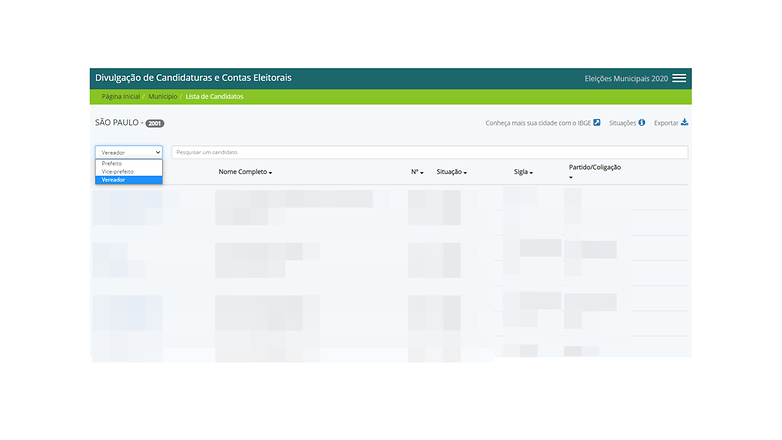Click Eleições Municipais 2020 label
The height and width of the screenshot is (440, 782).
[626, 78]
